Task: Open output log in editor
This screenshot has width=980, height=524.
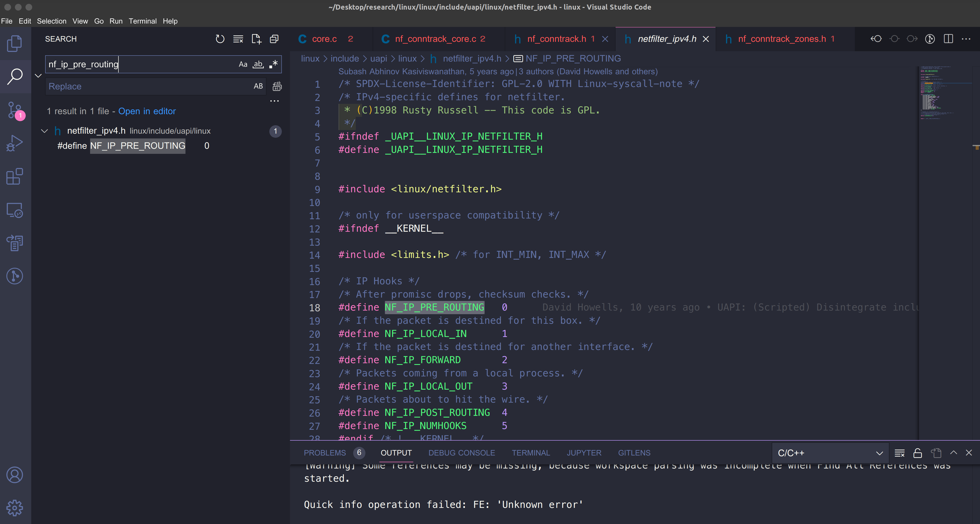Action: tap(936, 453)
